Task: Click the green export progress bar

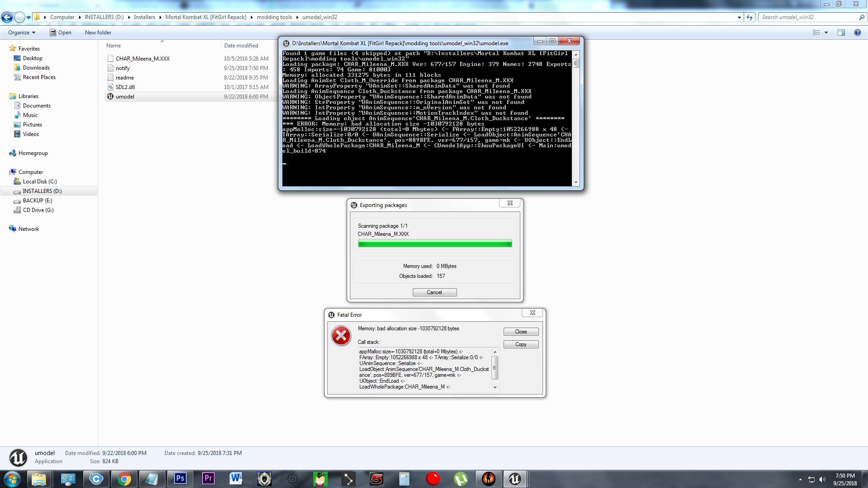Action: point(434,244)
